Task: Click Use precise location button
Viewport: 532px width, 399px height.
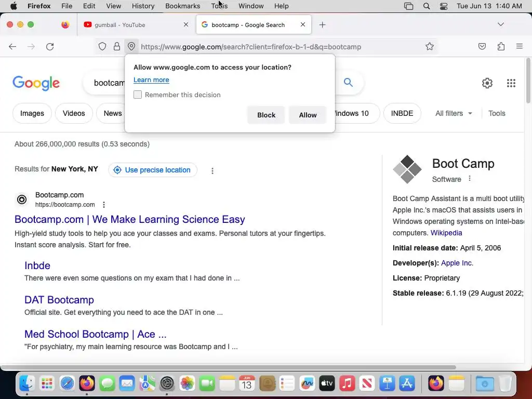Action: coord(153,170)
